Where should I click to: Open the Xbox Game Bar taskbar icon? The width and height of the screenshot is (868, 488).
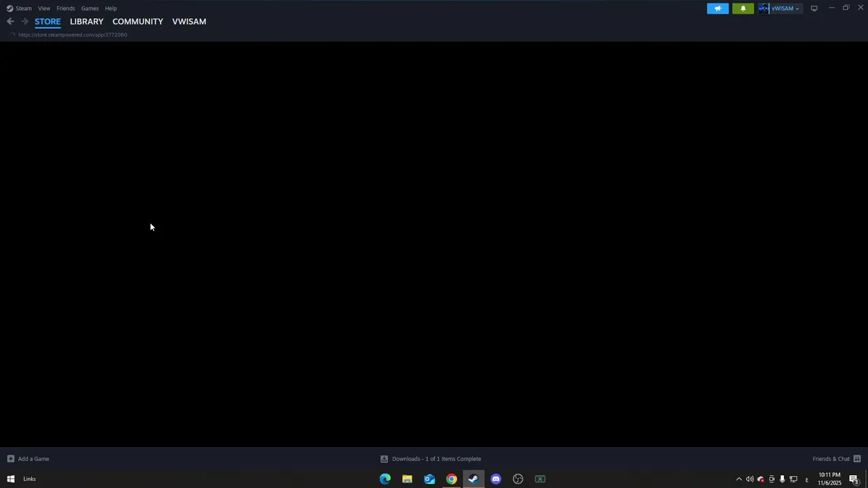coord(540,479)
